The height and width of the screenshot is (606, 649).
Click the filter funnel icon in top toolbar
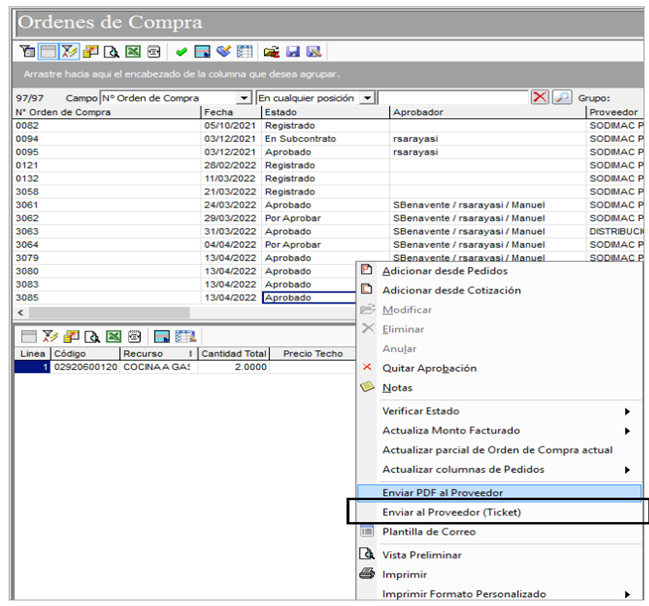point(27,52)
